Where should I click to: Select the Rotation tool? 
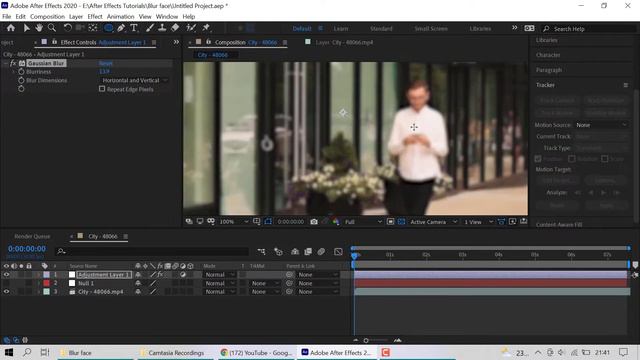67,28
